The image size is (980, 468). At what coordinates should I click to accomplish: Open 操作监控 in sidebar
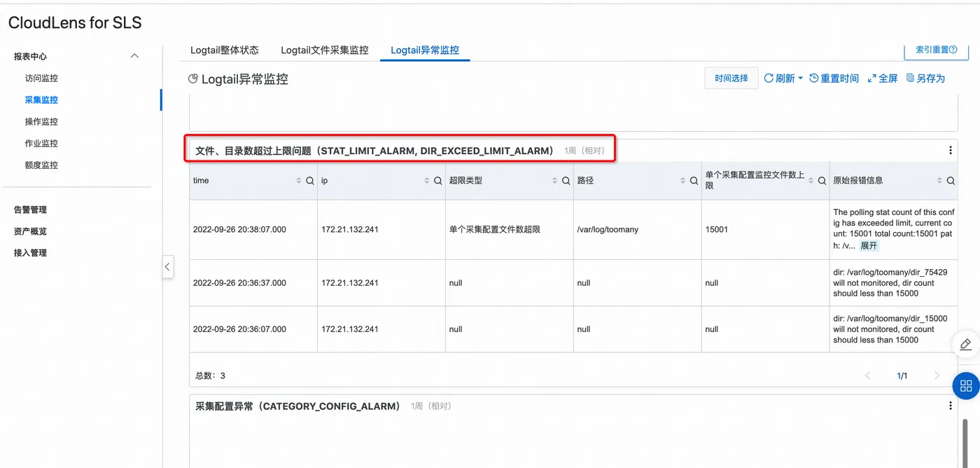(x=41, y=121)
